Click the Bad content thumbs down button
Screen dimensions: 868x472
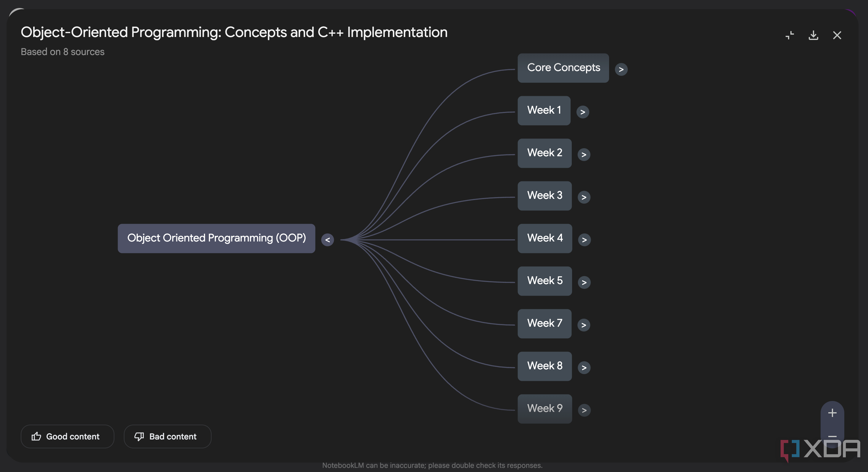[x=167, y=436]
